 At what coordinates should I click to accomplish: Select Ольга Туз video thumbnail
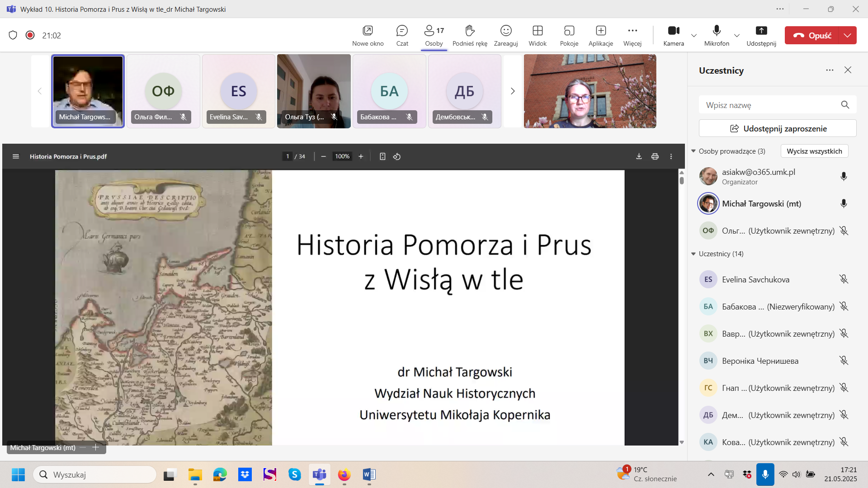(x=314, y=91)
